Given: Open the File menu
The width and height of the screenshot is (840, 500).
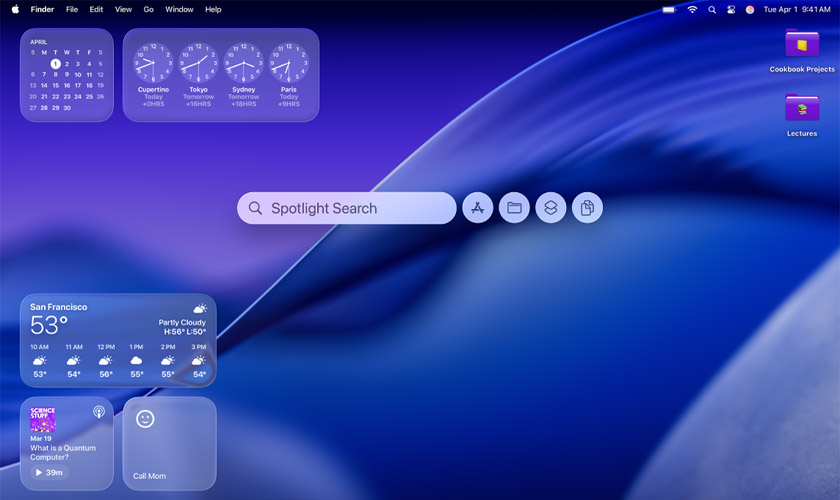Looking at the screenshot, I should tap(72, 9).
